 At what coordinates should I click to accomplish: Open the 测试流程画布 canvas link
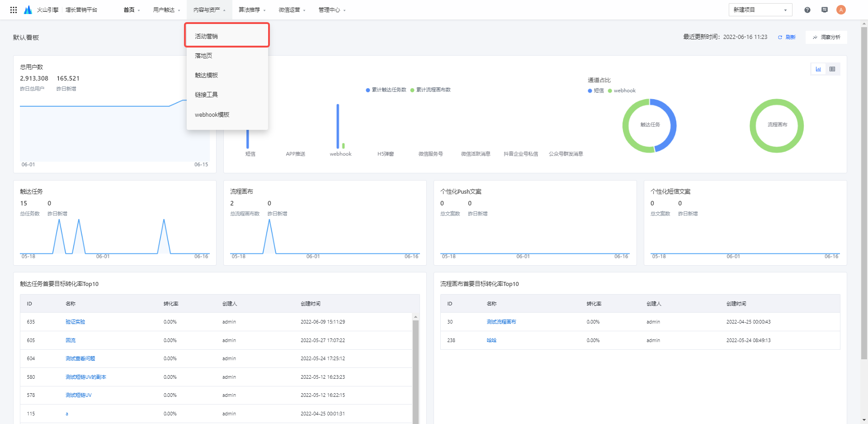(501, 322)
